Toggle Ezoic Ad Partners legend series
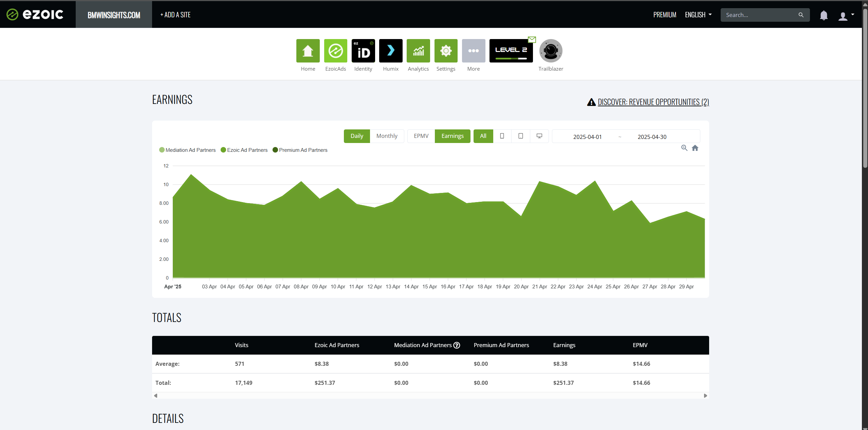Viewport: 868px width, 430px height. (244, 150)
